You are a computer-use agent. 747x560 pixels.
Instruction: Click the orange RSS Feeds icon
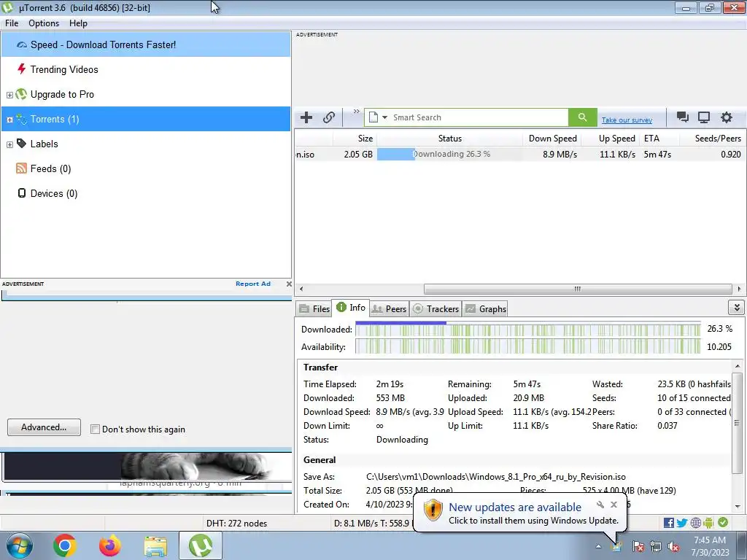[21, 168]
